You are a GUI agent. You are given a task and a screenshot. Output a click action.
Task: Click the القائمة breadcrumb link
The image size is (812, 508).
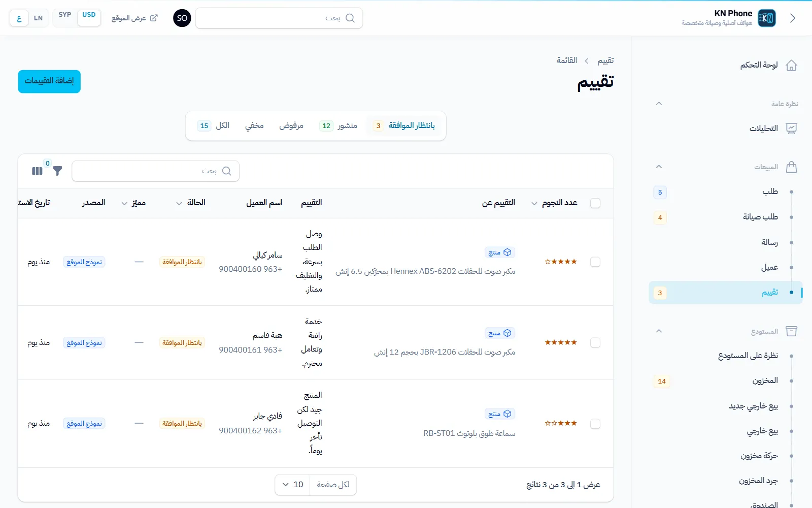point(567,60)
